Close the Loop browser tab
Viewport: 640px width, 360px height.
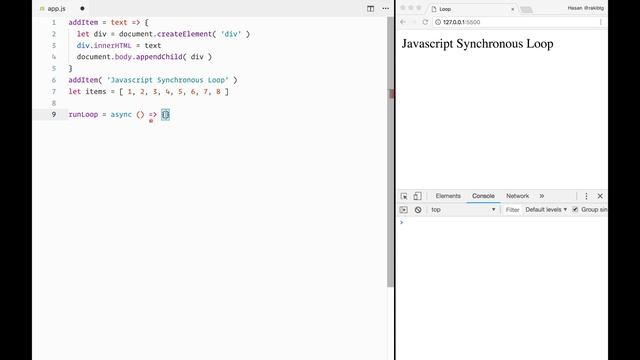[x=513, y=9]
